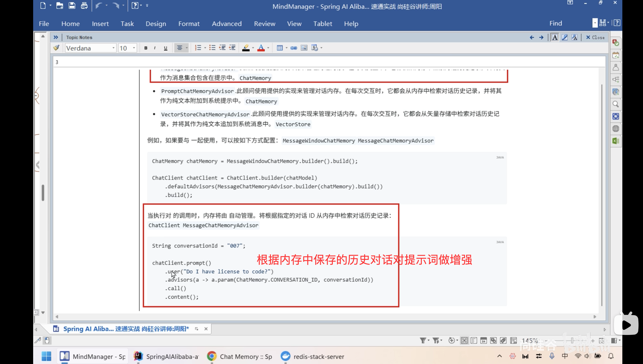Toggle italic formatting
Viewport: 643px width, 364px height.
tap(155, 48)
